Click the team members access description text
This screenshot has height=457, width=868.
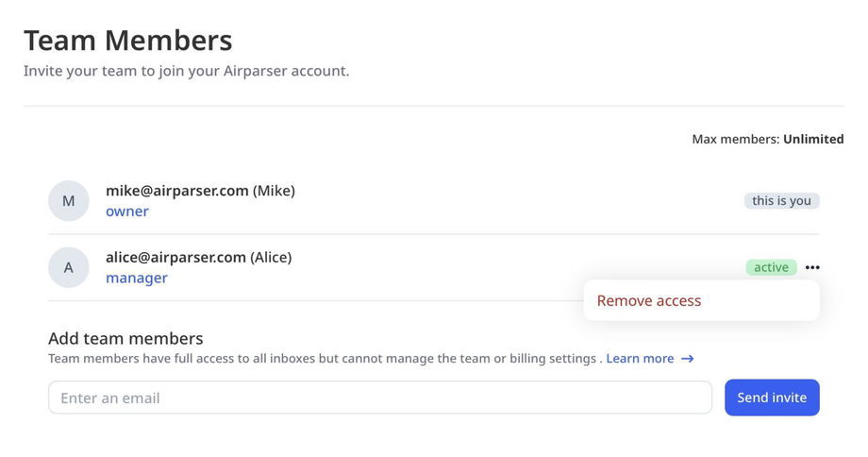(325, 359)
